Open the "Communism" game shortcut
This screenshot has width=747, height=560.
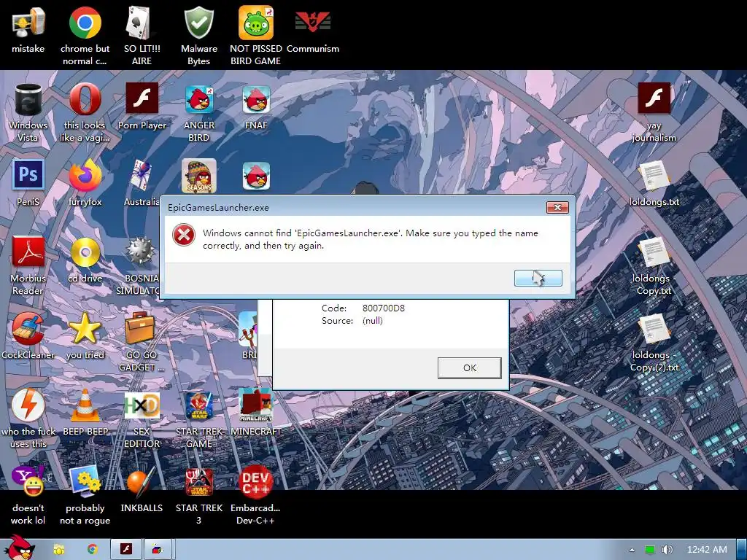tap(312, 23)
